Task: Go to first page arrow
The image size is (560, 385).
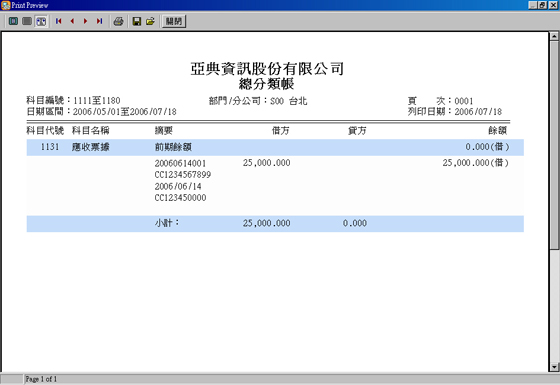Action: point(59,21)
